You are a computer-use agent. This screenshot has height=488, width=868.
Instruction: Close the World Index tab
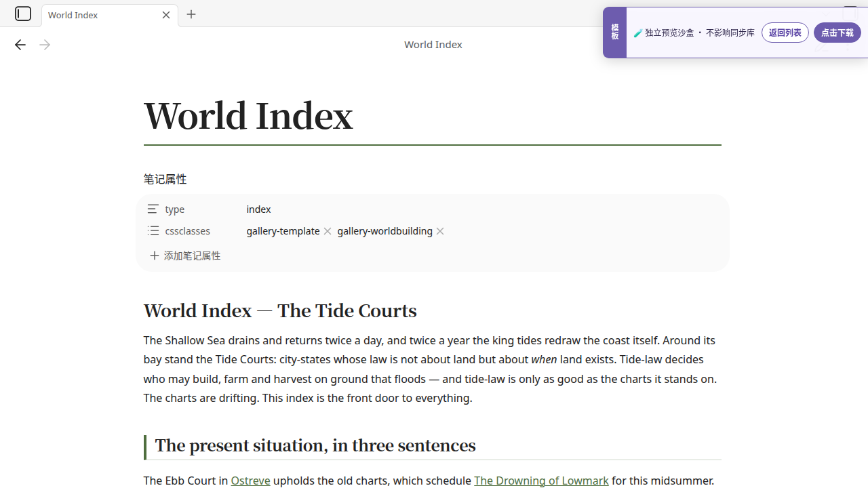click(166, 15)
